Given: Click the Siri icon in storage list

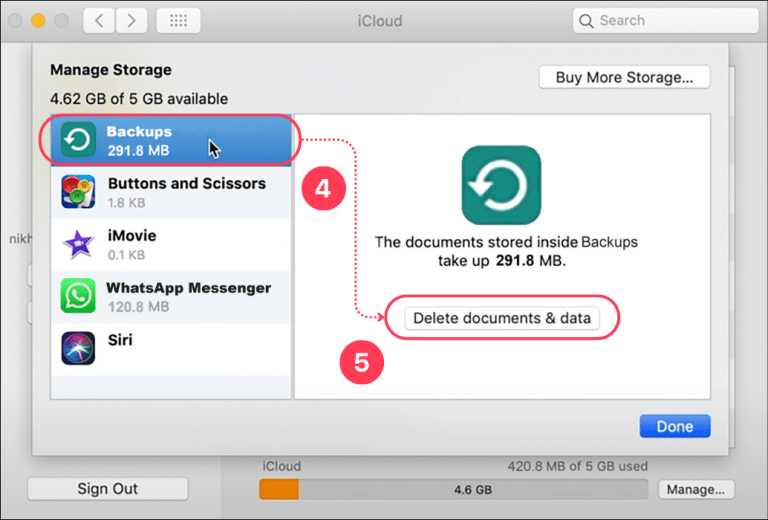Looking at the screenshot, I should coord(78,348).
